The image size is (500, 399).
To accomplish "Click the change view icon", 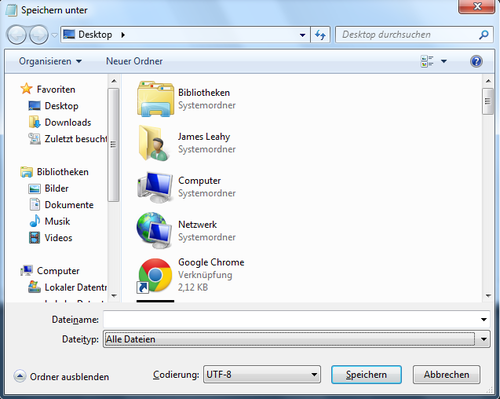I will (x=427, y=61).
